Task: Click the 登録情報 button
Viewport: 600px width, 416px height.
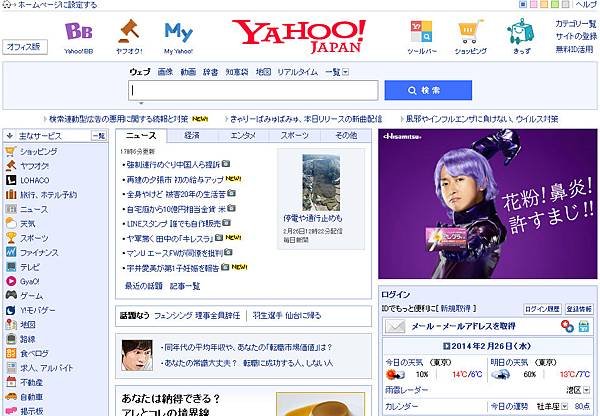Action: [579, 309]
